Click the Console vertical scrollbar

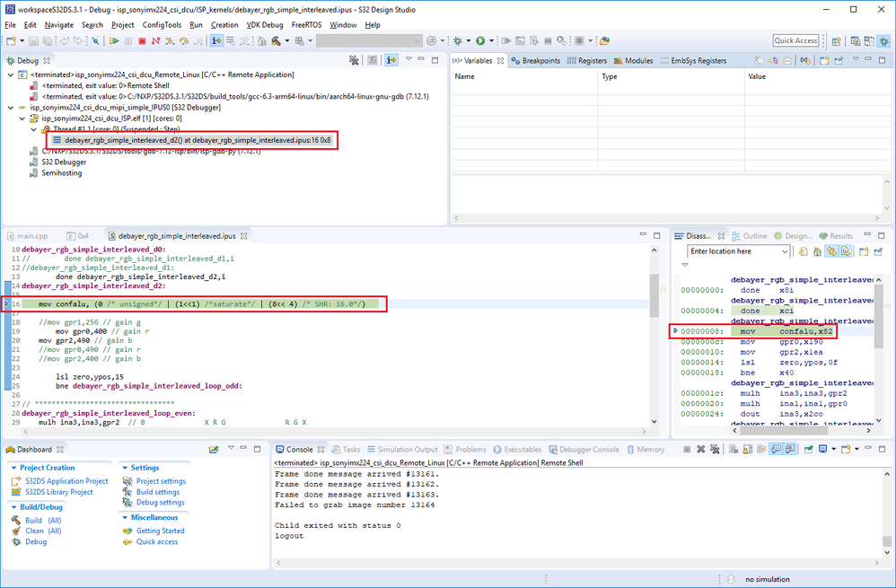(886, 512)
